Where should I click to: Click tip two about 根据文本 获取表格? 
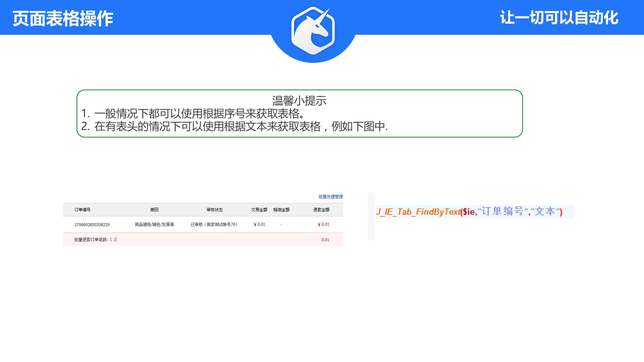tap(234, 126)
